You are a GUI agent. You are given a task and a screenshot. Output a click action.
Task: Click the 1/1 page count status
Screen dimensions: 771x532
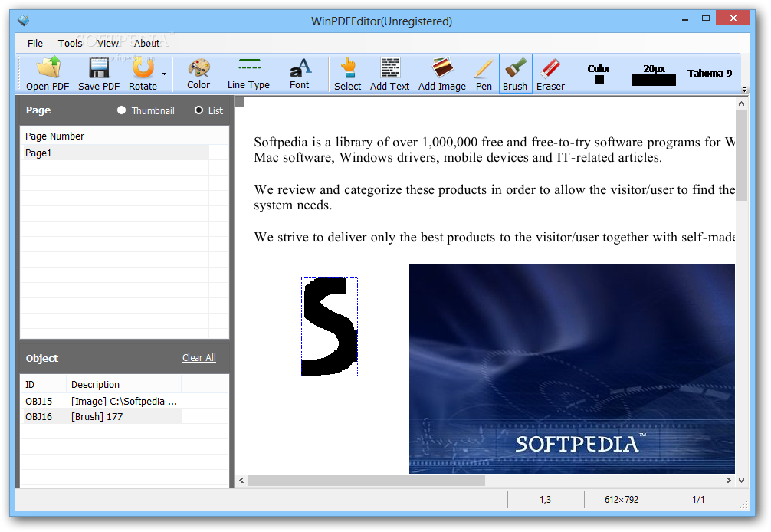pos(698,500)
